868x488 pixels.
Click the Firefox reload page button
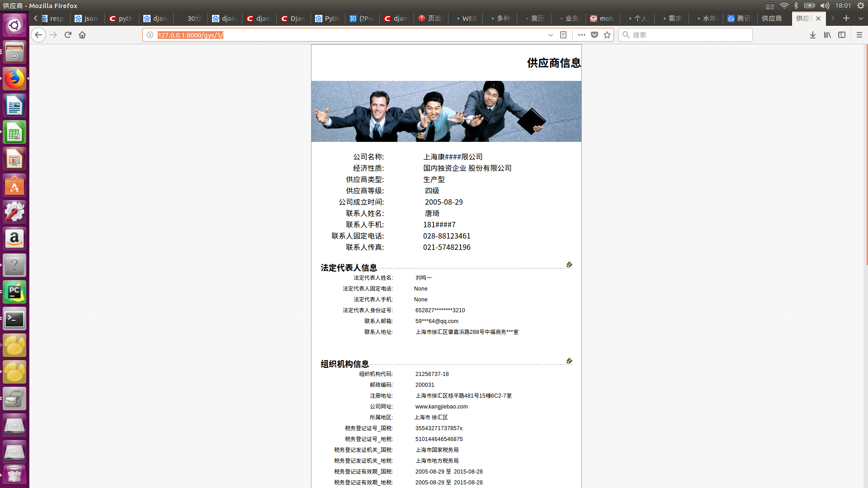tap(68, 35)
